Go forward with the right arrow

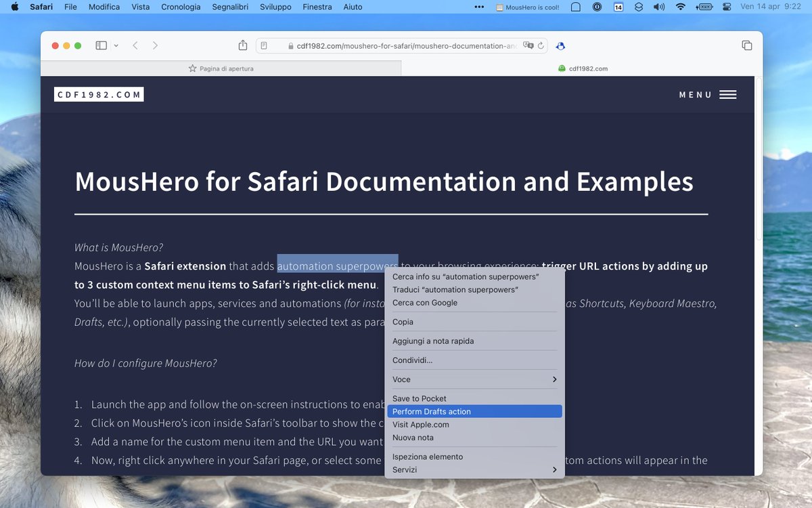click(155, 45)
